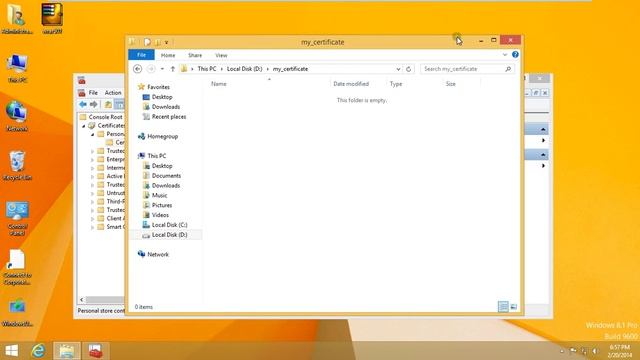Screen dimensions: 640x360
Task: Focus the Search my_certificate field
Action: [462, 69]
